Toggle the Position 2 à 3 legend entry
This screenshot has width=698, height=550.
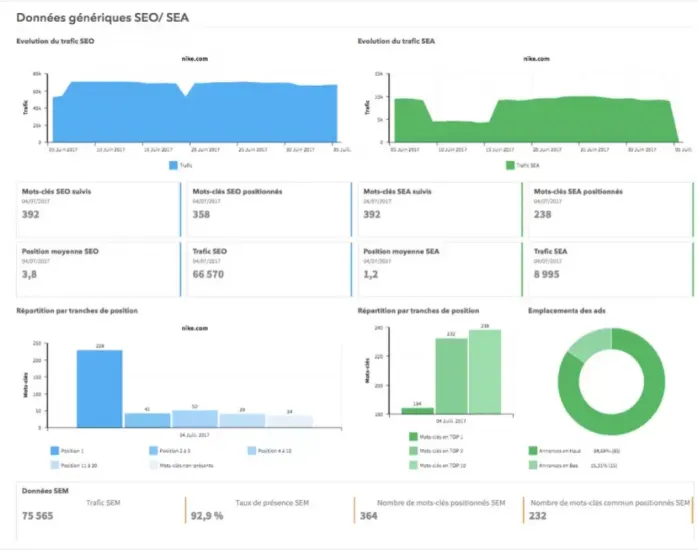coord(170,451)
